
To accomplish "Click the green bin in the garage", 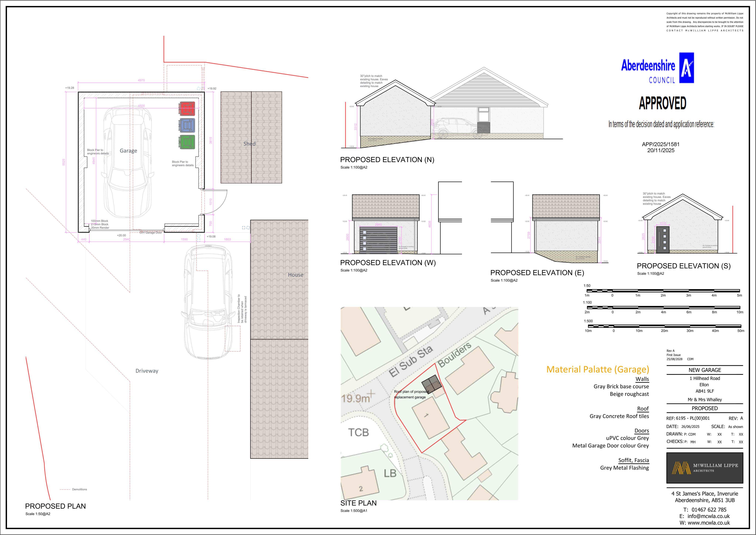I will pos(187,142).
